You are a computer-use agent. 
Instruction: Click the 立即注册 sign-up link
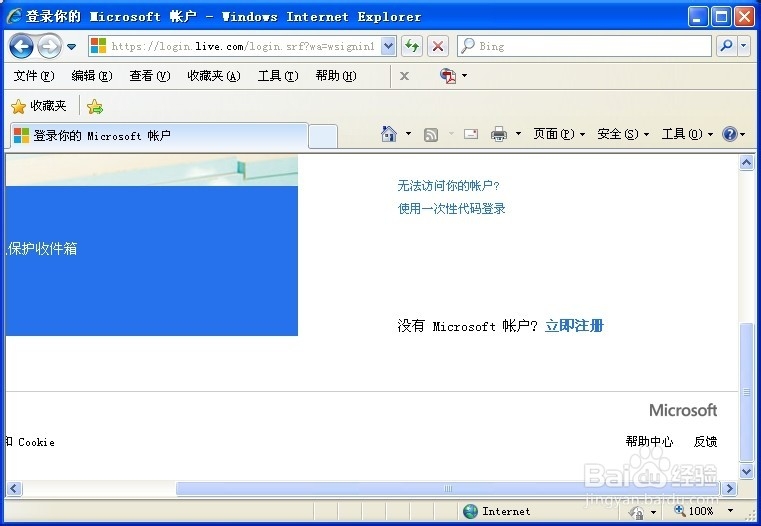click(x=574, y=326)
